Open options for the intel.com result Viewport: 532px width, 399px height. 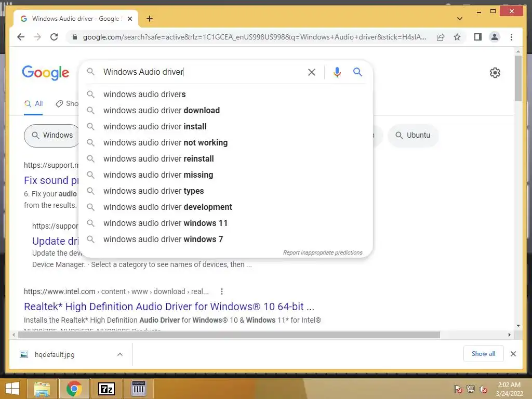pos(221,291)
